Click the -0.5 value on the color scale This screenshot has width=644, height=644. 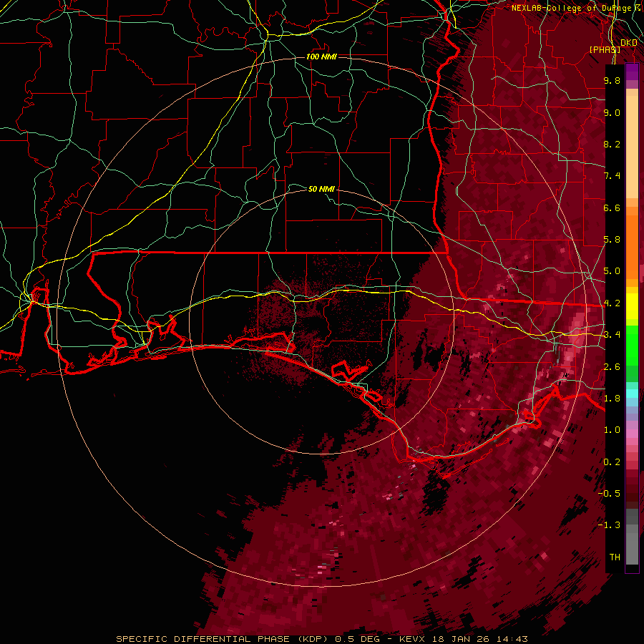609,494
